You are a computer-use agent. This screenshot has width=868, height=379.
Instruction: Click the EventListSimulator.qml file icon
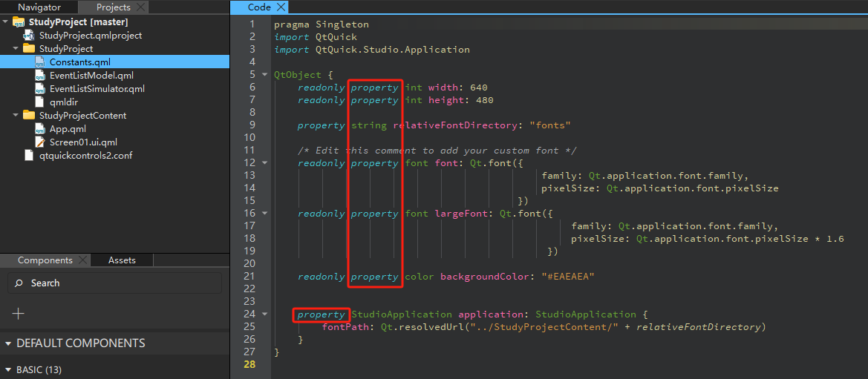click(x=39, y=88)
